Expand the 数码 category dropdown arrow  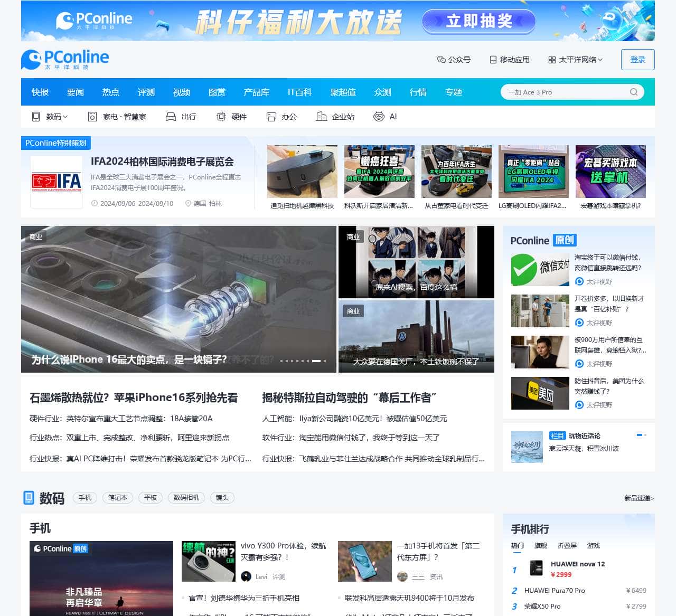(x=65, y=117)
